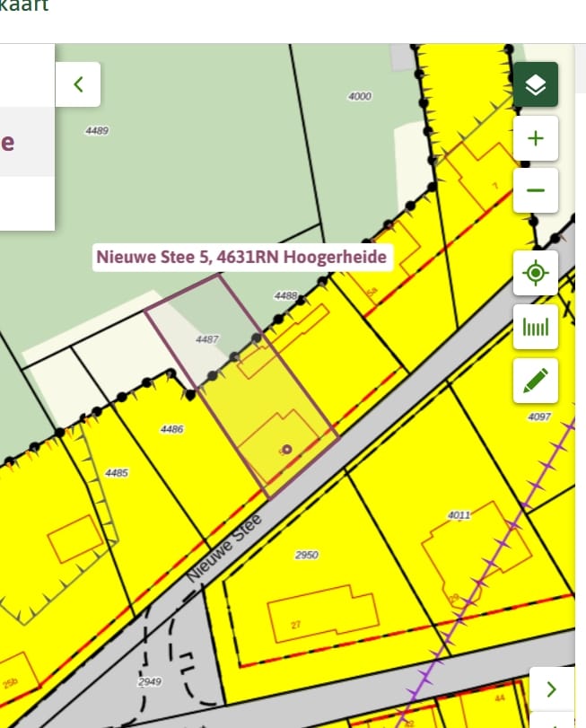
Task: Zoom out with the minus button
Action: coord(536,190)
